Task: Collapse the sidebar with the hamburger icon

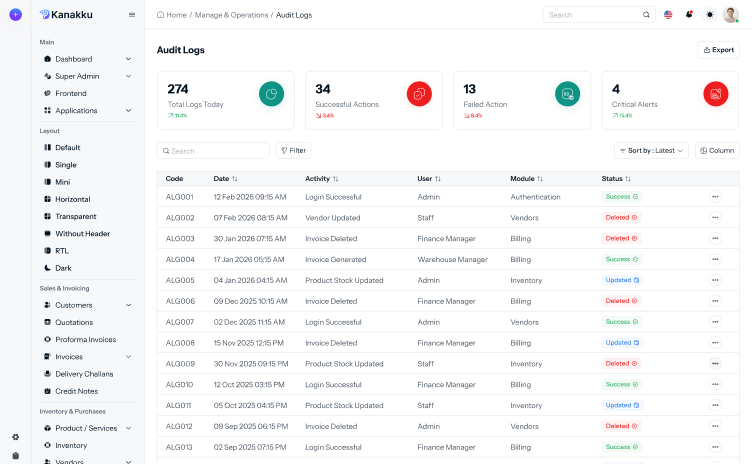Action: 132,15
